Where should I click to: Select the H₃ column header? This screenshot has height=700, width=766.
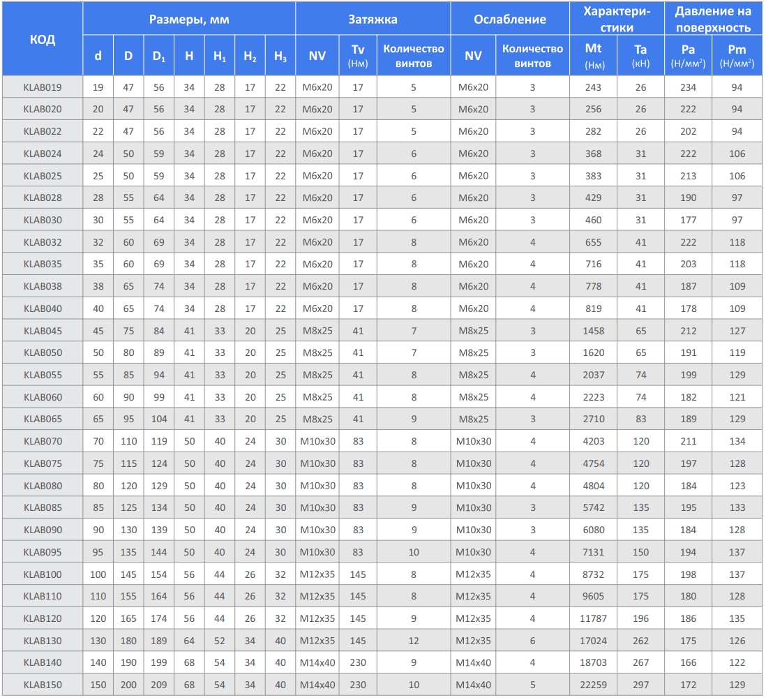[280, 56]
